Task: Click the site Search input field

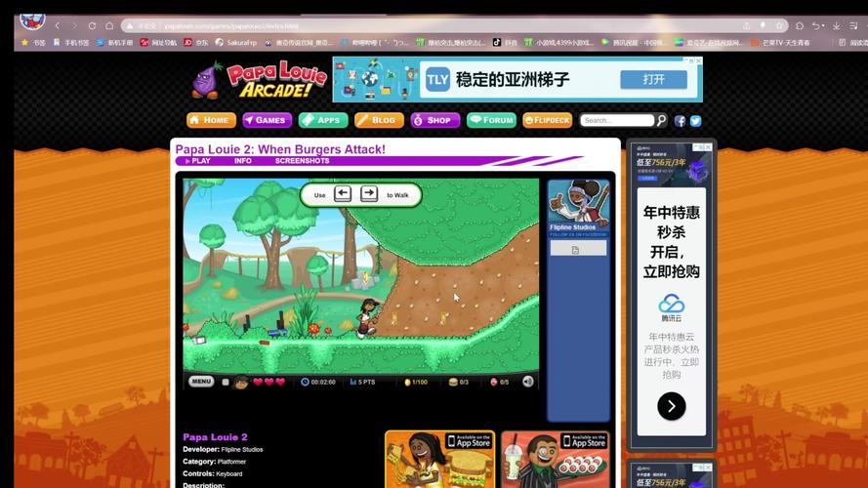Action: [616, 120]
